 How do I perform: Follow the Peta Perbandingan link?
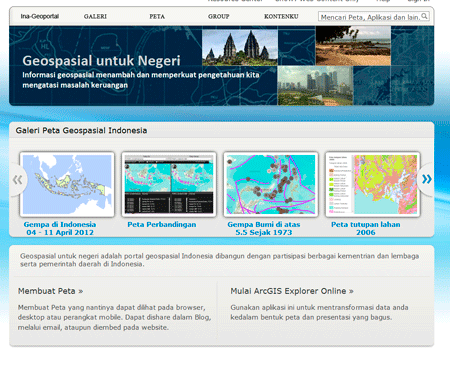162,225
